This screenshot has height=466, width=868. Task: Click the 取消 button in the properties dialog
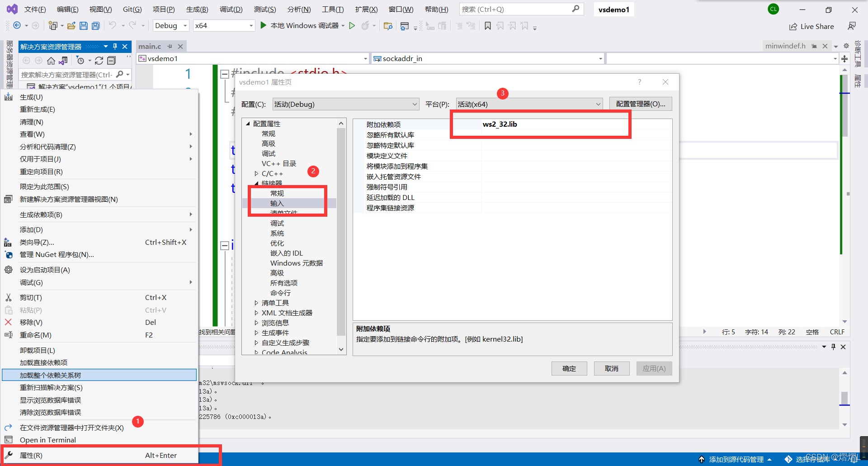612,369
